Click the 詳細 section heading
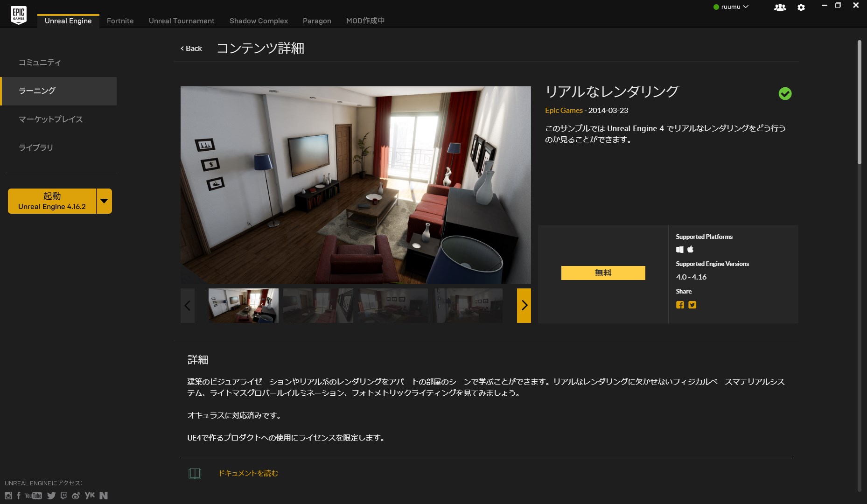 coord(198,360)
